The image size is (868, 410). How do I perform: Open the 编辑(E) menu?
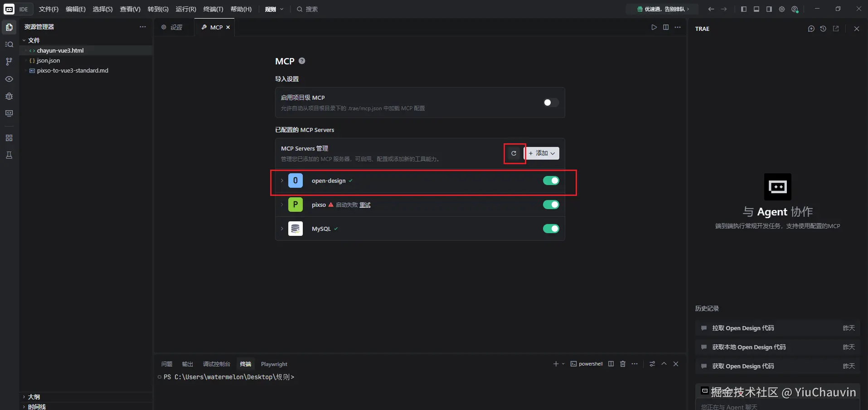76,9
